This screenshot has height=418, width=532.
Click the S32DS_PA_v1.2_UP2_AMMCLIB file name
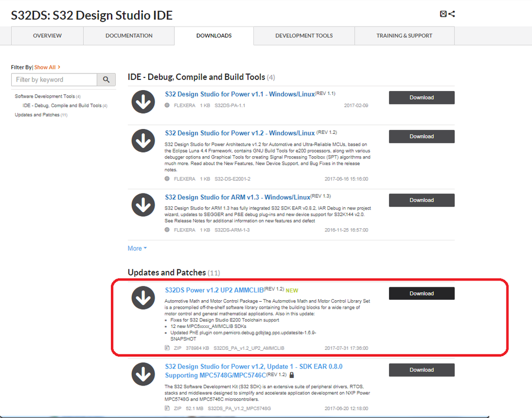point(249,348)
